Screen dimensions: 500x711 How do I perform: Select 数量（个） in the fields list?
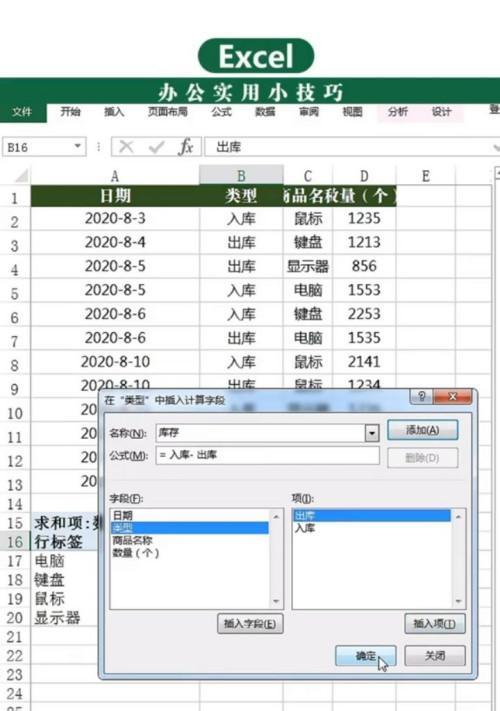click(189, 553)
